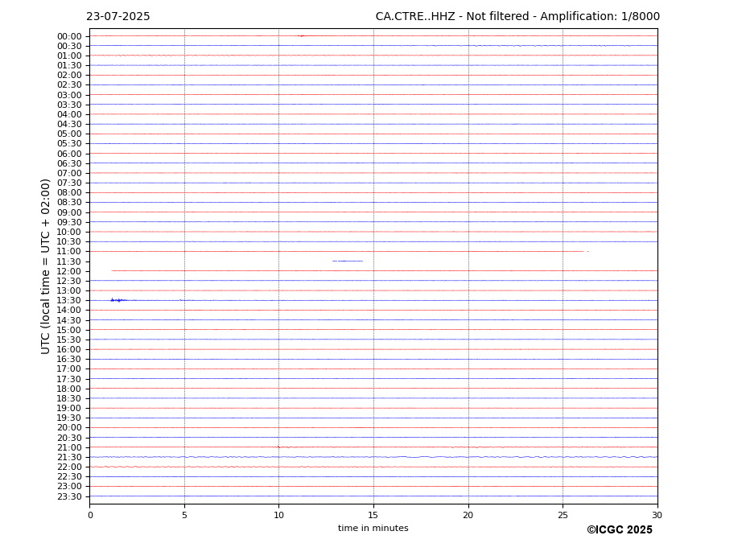Screen dimensions: 746x560
Task: Click the 11:00 time row label
Action: pos(69,251)
